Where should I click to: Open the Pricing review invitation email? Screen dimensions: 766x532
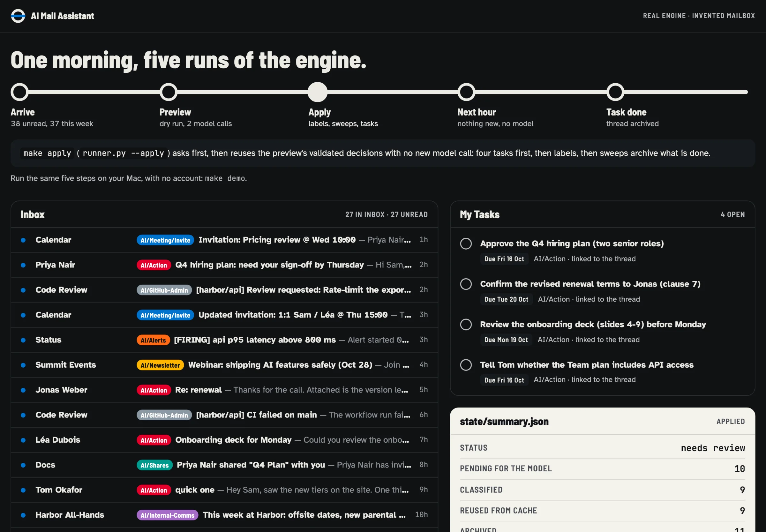point(224,240)
